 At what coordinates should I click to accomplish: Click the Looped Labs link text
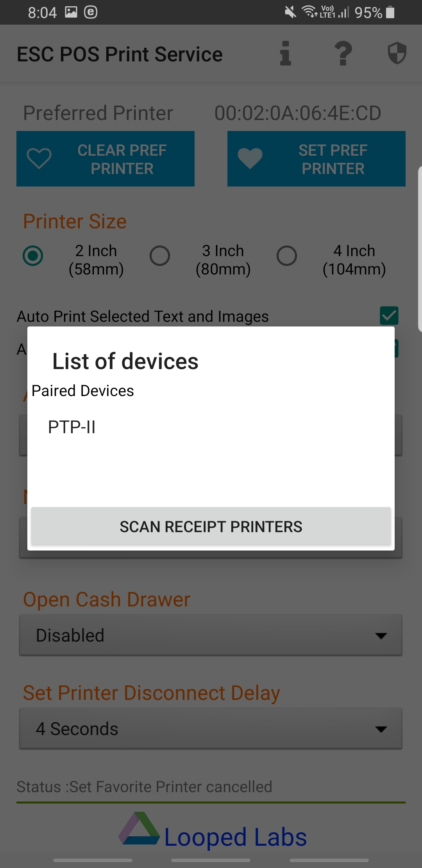[235, 837]
